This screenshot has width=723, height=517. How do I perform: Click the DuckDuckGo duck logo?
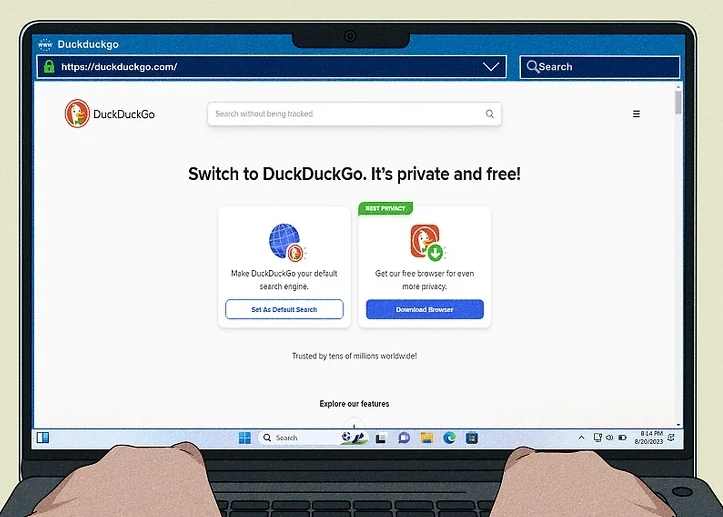[x=77, y=113]
